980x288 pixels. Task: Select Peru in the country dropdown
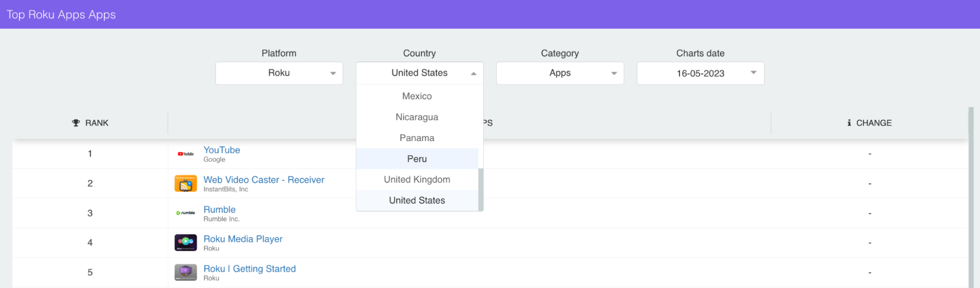pyautogui.click(x=417, y=159)
